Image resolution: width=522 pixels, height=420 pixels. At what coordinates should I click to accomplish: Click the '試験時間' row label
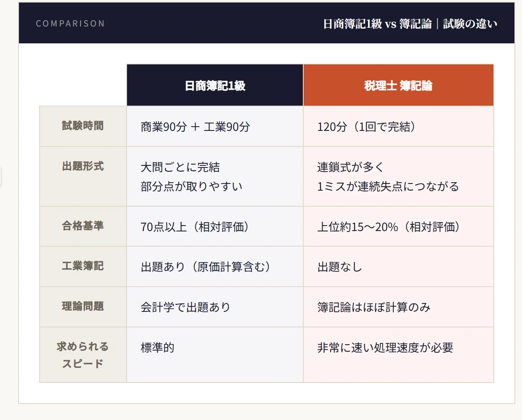coord(83,126)
